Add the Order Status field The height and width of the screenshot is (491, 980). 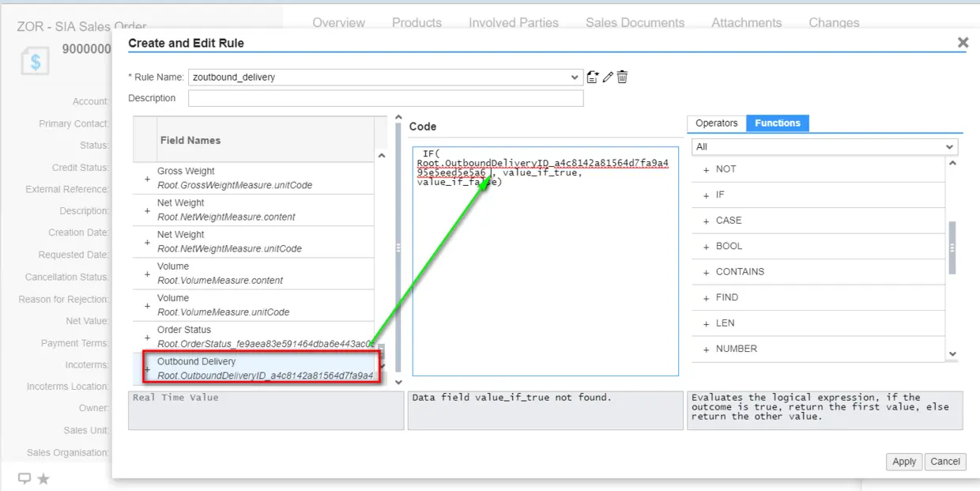[x=147, y=337]
